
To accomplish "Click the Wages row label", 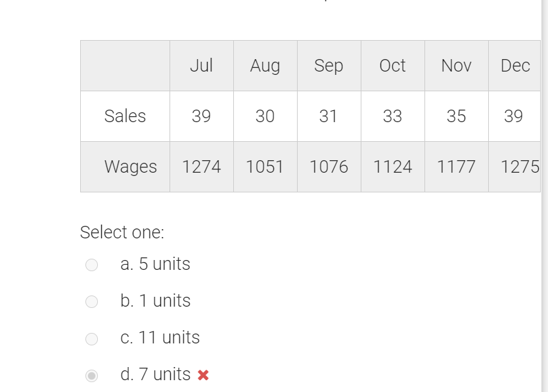I will [x=130, y=167].
